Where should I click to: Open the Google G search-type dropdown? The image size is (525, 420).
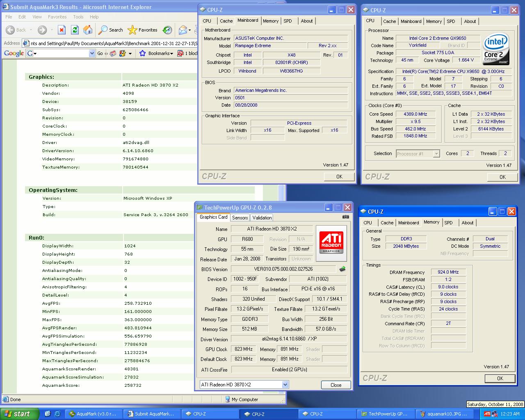pyautogui.click(x=32, y=53)
